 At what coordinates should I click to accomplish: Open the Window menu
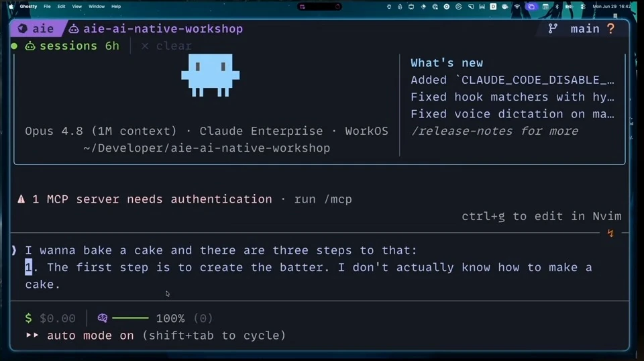click(x=97, y=7)
